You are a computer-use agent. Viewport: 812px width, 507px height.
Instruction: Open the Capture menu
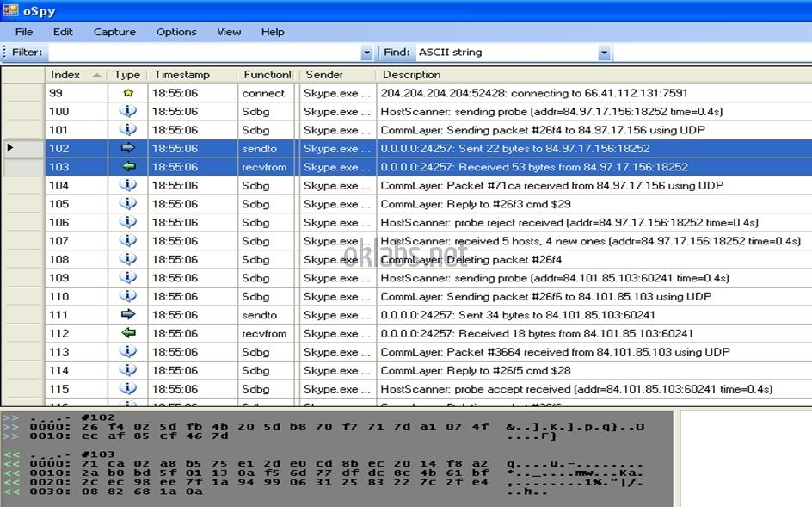[x=114, y=32]
